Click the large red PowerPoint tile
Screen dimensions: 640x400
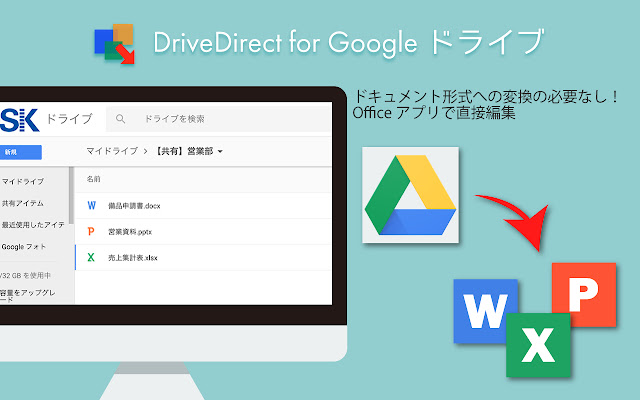[x=584, y=294]
